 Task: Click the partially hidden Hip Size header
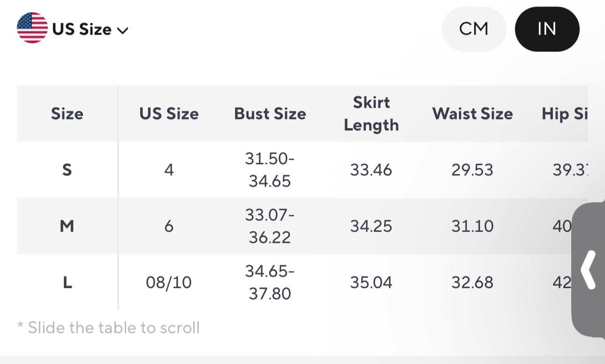tap(565, 114)
